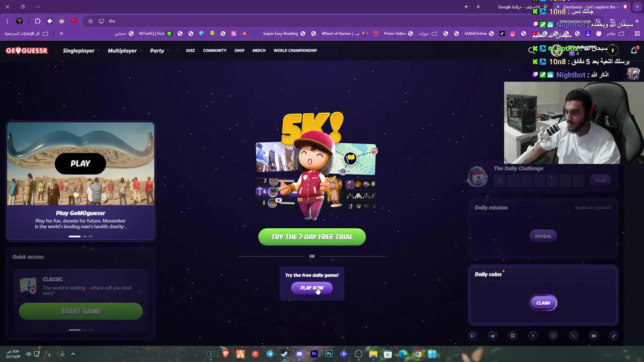The width and height of the screenshot is (644, 362).
Task: Open File Explorer from the taskbar
Action: (x=373, y=354)
